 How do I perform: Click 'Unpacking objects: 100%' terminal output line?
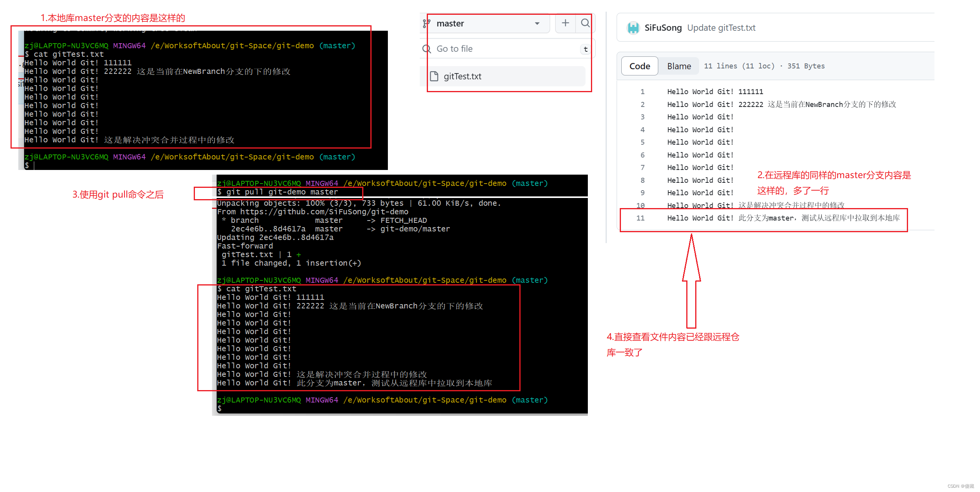pyautogui.click(x=359, y=203)
